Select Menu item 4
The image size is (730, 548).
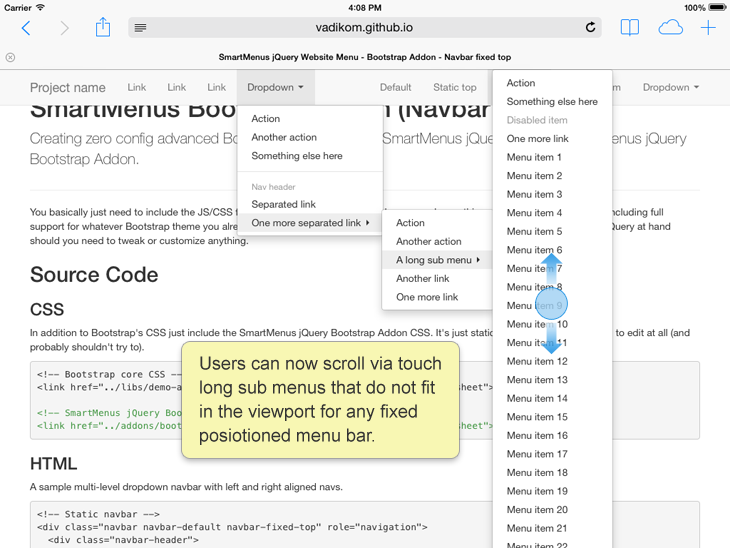point(552,213)
